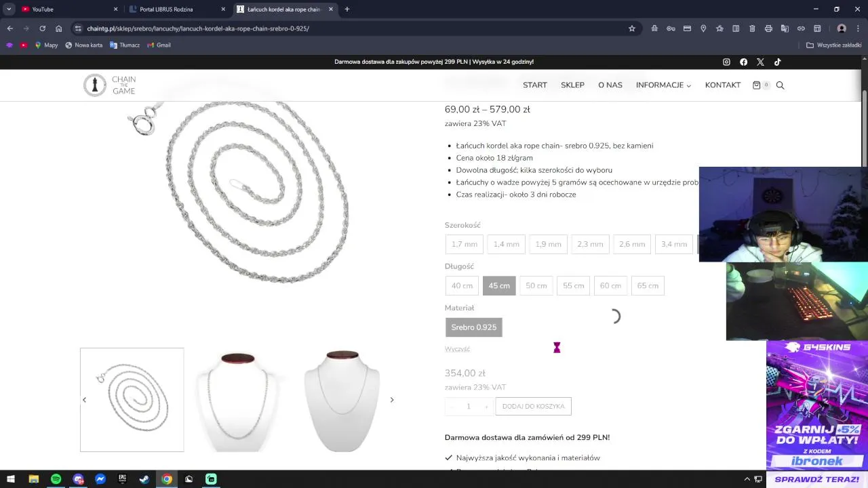
Task: Bookmark this page with star icon
Action: coord(632,28)
